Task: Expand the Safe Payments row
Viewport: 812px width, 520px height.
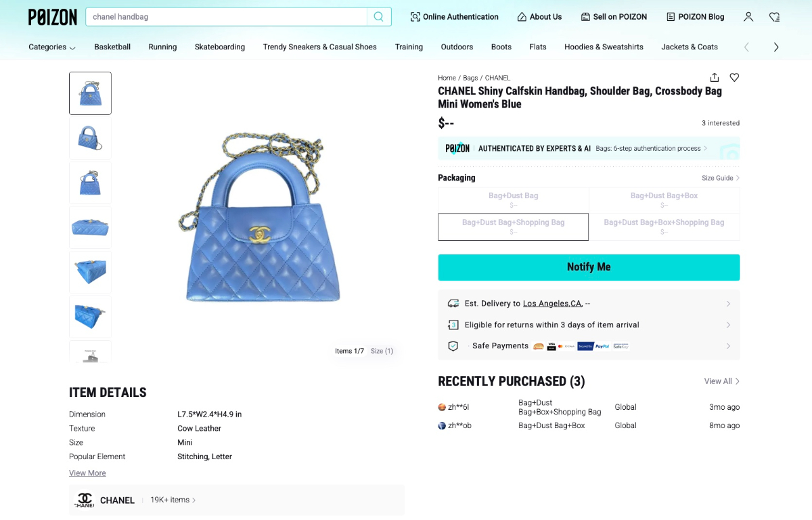Action: pyautogui.click(x=728, y=346)
